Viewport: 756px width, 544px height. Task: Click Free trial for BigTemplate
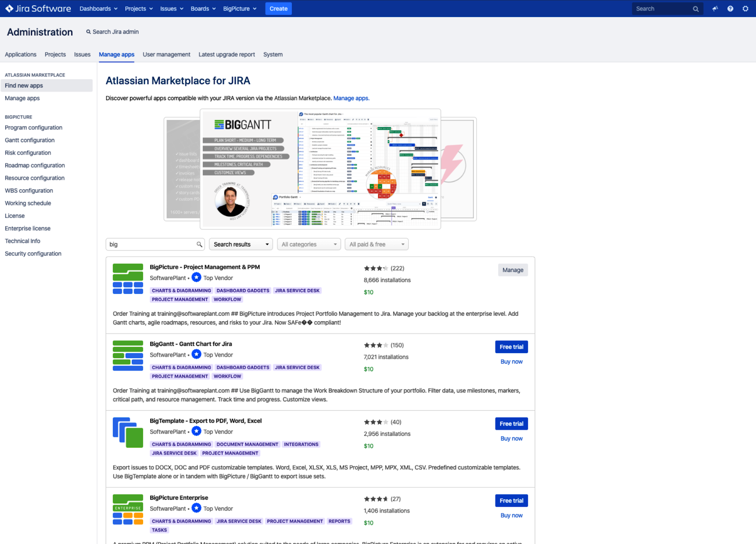click(511, 424)
